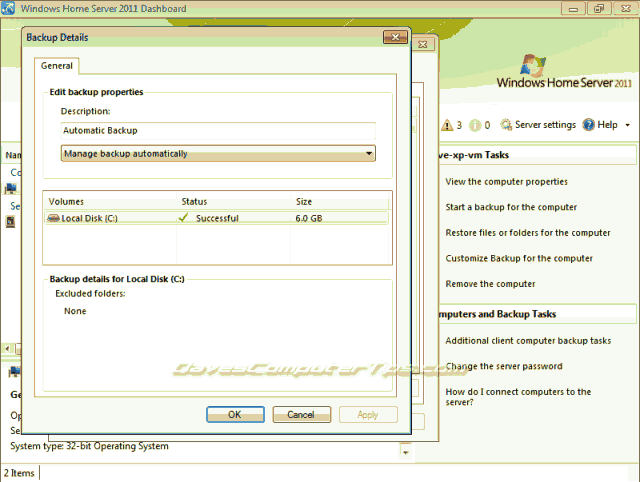Viewport: 640px width, 482px height.
Task: Open the warning alerts icon showing 3
Action: 447,125
